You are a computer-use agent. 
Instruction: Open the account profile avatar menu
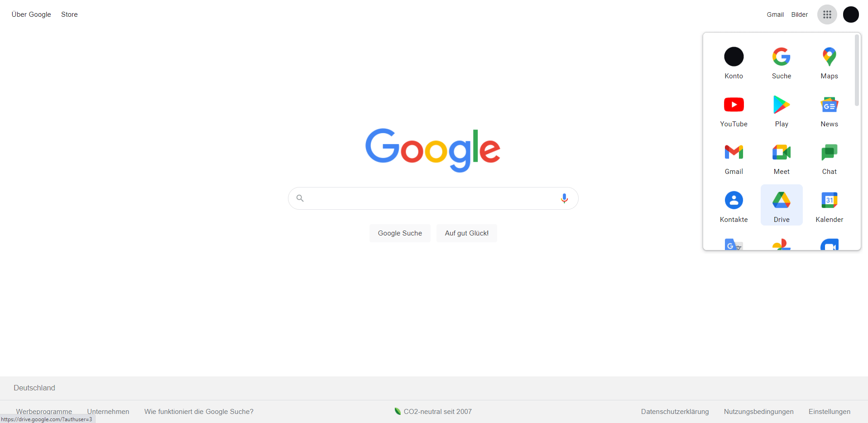tap(851, 14)
